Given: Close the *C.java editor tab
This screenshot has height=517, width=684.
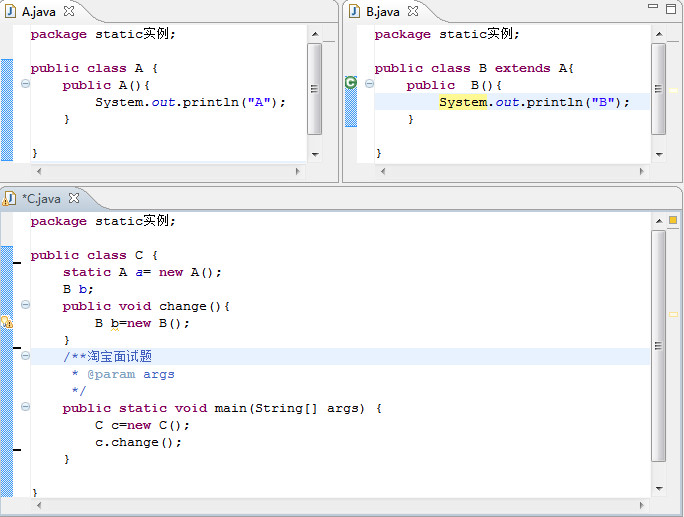Looking at the screenshot, I should [73, 198].
